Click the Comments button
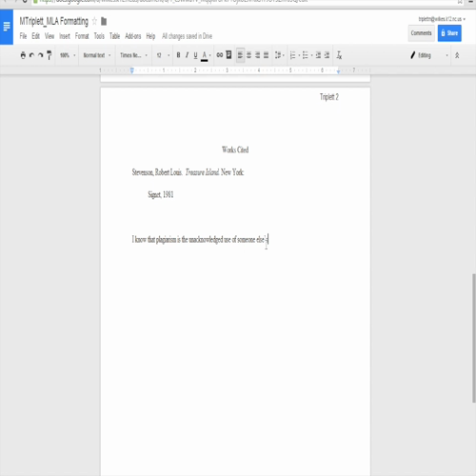Viewport: 476px width, 476px height. coord(421,33)
